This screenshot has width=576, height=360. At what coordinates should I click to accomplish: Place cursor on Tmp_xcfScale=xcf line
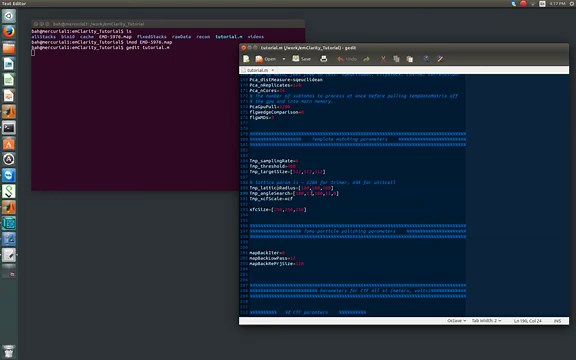coord(271,199)
